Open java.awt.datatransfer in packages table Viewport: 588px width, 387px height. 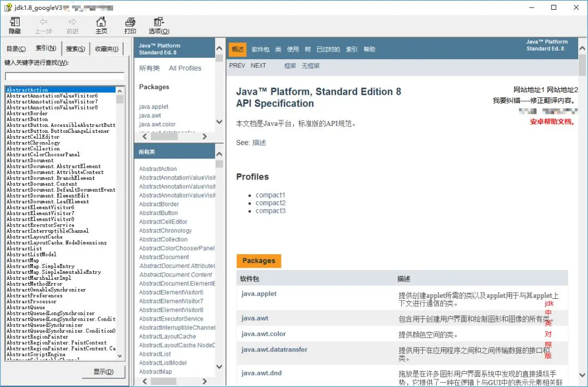[x=274, y=349]
